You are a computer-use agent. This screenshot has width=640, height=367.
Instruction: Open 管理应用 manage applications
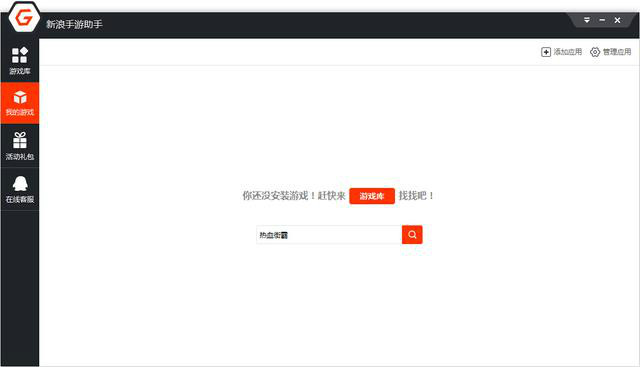coord(611,52)
